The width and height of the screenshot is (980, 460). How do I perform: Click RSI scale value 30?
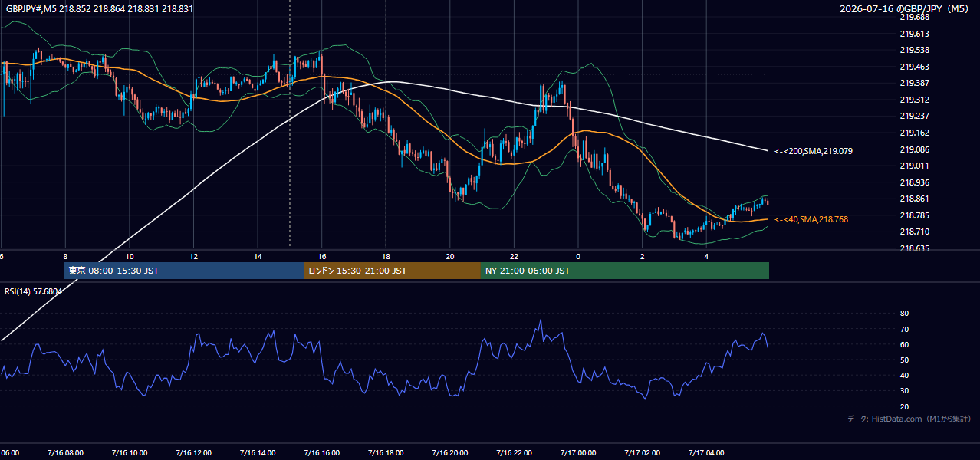click(x=904, y=391)
